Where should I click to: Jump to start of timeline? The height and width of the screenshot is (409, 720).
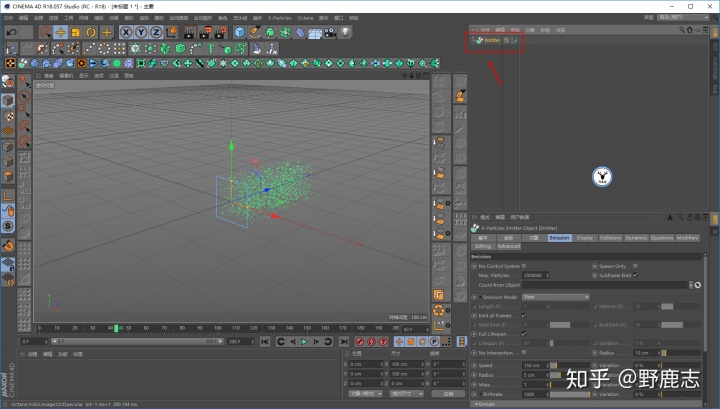[x=265, y=342]
